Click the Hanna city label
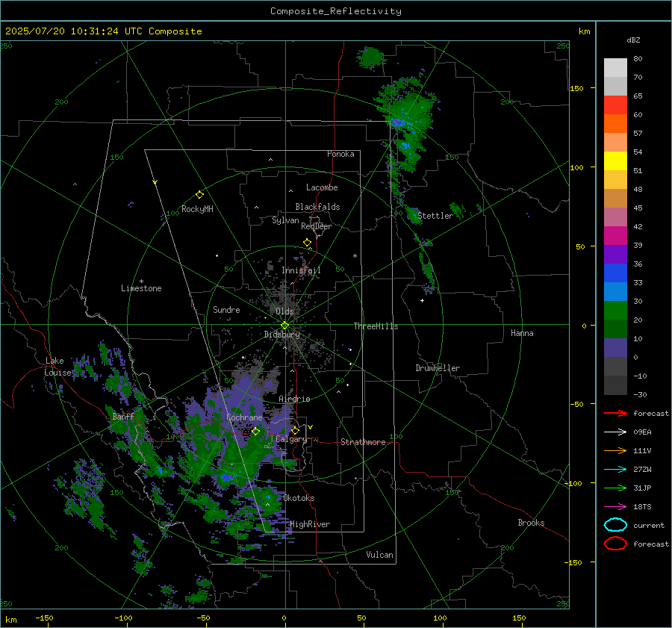Viewport: 672px width, 628px height. coord(522,333)
